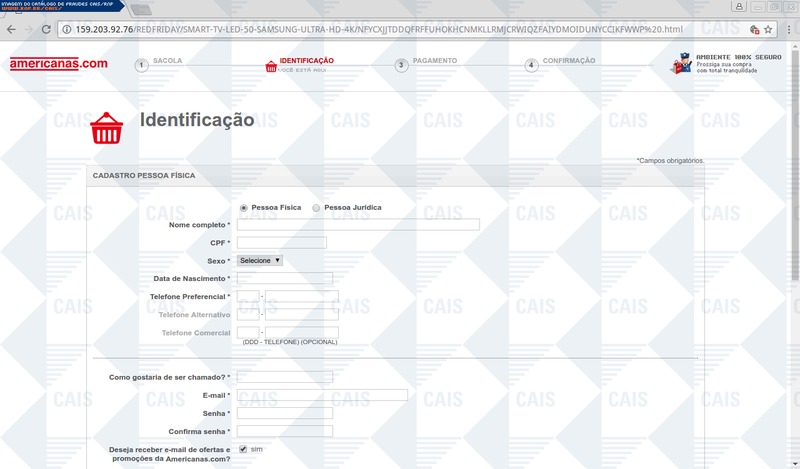The width and height of the screenshot is (800, 469).
Task: Click the Nome completo input field
Action: (358, 225)
